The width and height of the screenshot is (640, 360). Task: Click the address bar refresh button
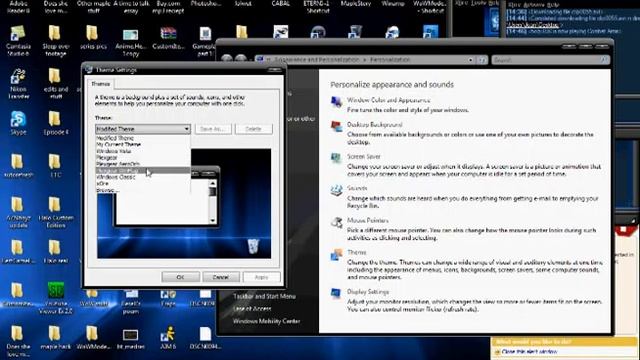click(x=482, y=60)
